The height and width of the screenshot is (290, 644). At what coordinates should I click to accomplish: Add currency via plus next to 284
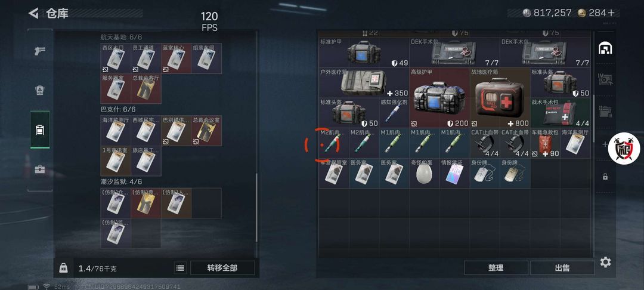[x=612, y=13]
